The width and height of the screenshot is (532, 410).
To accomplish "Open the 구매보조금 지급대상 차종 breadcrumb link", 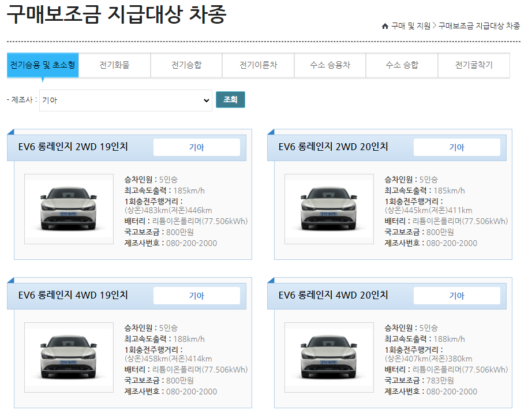I will pyautogui.click(x=479, y=26).
